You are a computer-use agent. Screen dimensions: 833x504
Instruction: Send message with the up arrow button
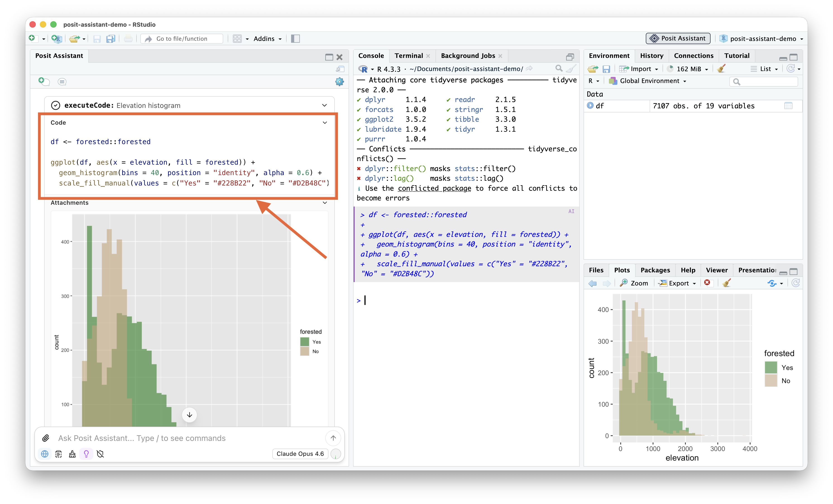pos(333,438)
